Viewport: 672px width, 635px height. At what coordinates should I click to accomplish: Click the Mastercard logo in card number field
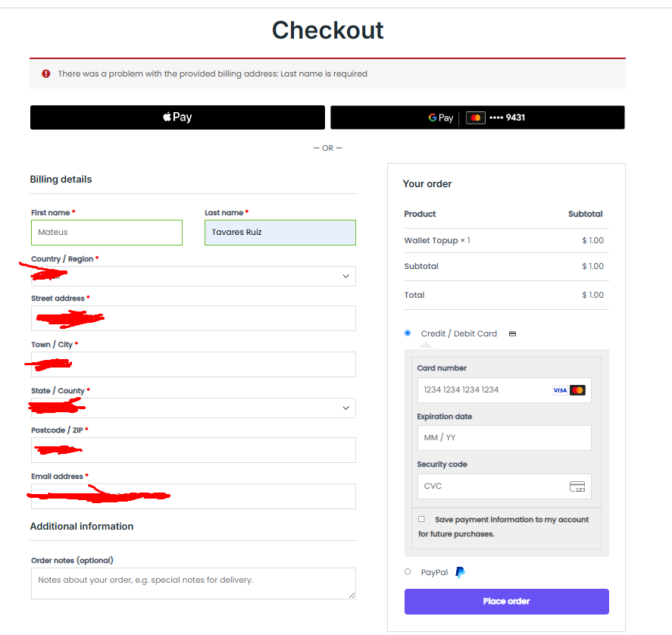[x=578, y=390]
